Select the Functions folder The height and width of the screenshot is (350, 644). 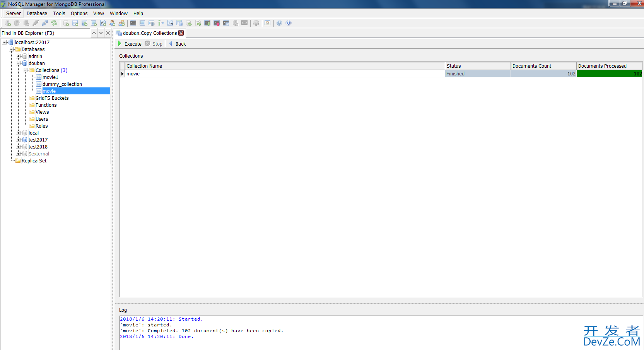46,105
